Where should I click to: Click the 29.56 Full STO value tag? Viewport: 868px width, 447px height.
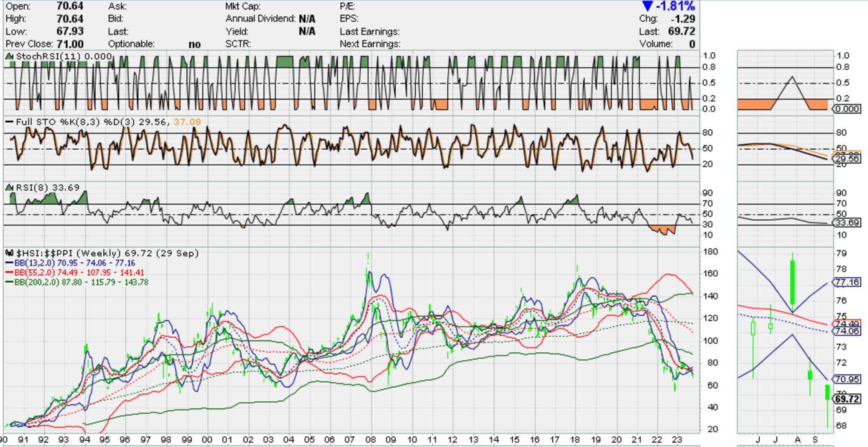tap(847, 159)
